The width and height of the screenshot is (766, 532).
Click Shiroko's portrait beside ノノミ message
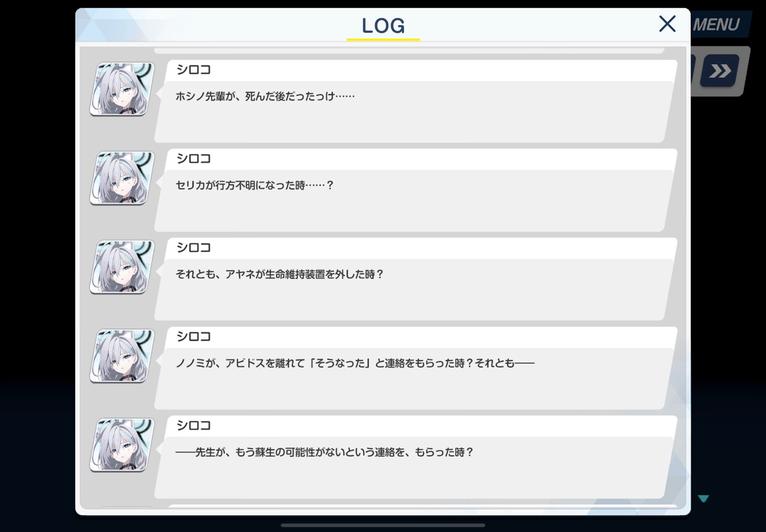[x=123, y=356]
